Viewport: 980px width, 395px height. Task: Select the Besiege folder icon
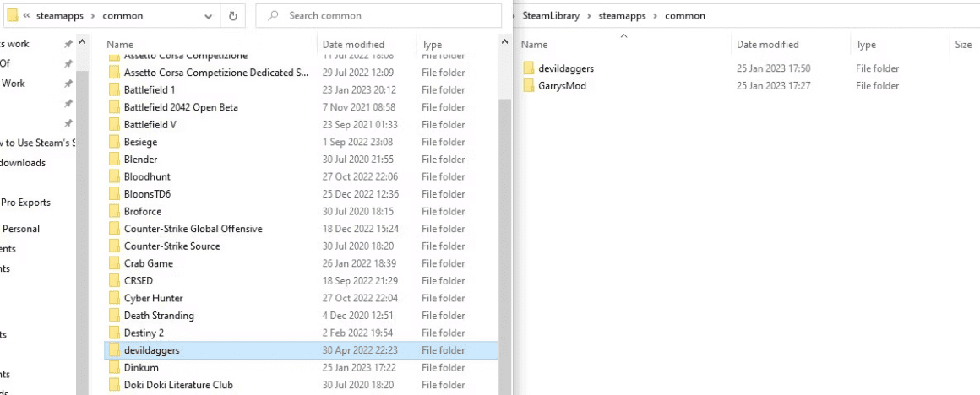point(114,143)
